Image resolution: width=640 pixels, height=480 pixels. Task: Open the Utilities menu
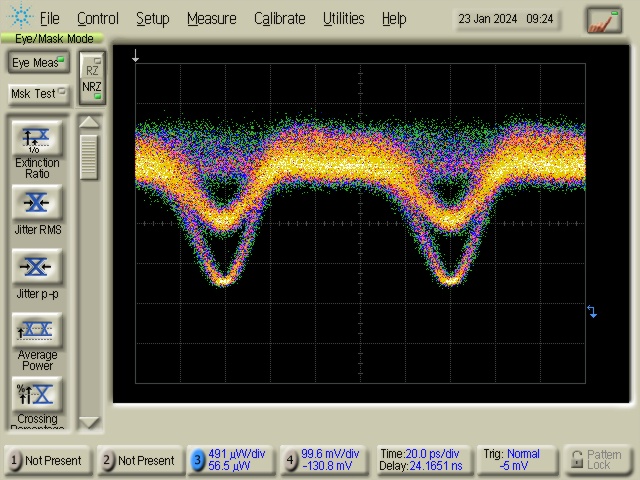(343, 18)
